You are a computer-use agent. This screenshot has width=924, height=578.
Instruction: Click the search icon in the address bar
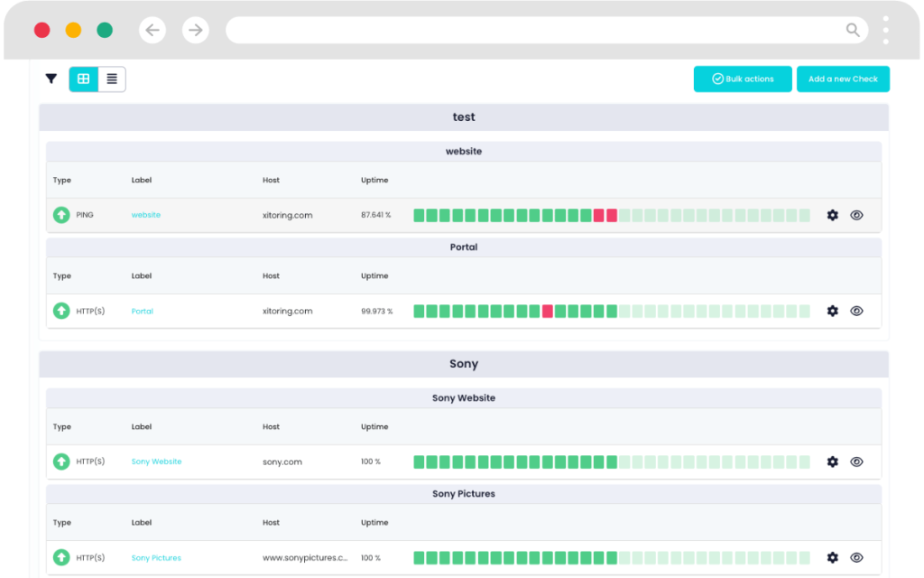(852, 30)
